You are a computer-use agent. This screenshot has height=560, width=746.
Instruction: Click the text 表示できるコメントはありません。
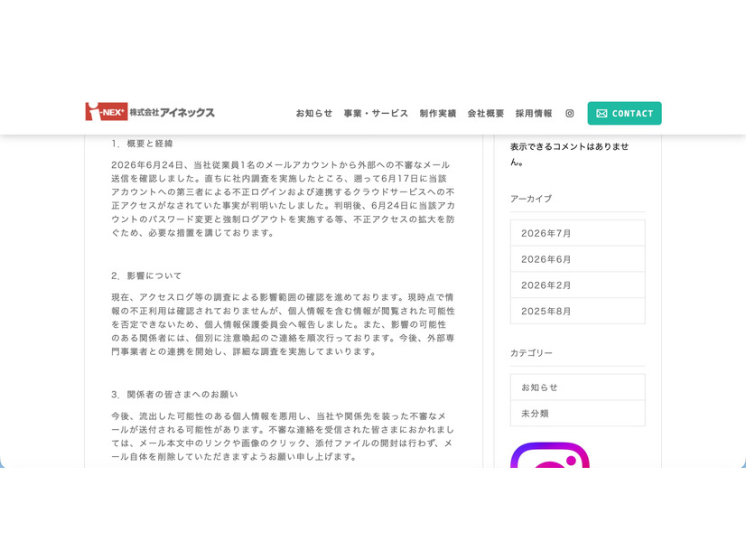tap(570, 154)
